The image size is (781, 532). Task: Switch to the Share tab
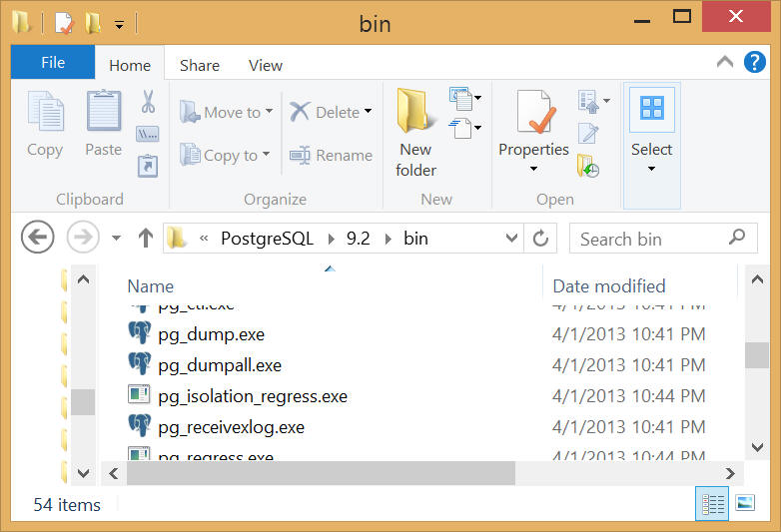click(200, 65)
